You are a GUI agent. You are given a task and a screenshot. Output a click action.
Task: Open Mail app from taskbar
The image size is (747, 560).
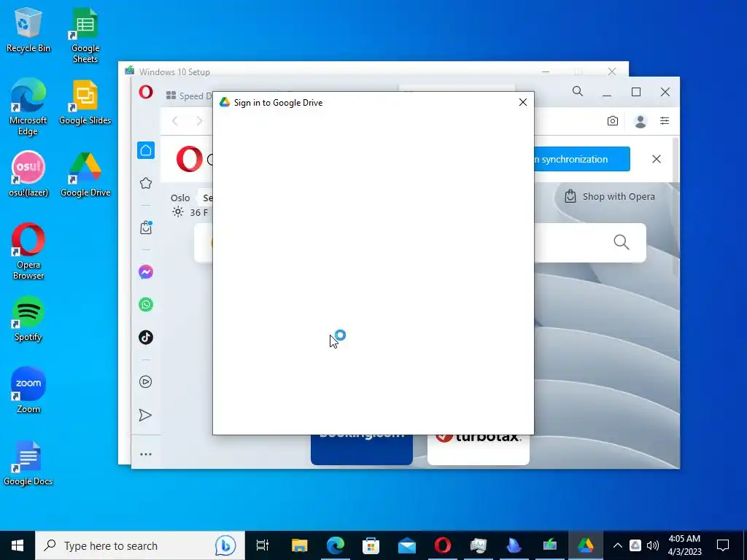[407, 545]
